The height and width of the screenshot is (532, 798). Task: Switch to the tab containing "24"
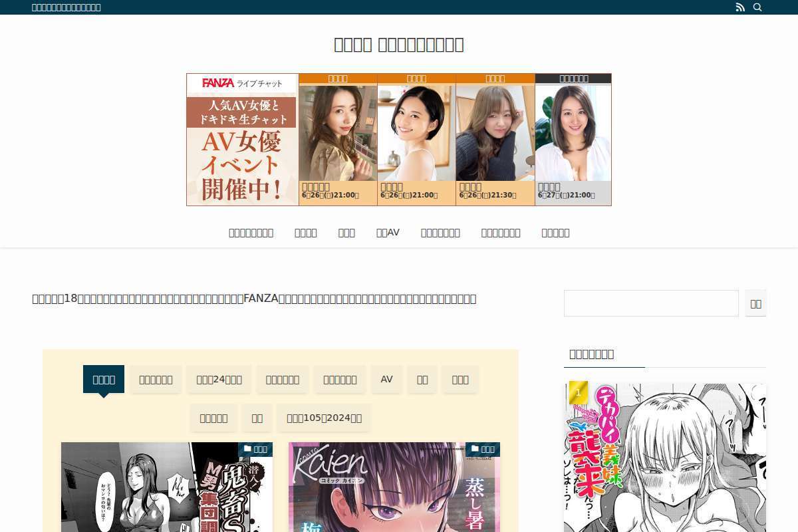[219, 379]
